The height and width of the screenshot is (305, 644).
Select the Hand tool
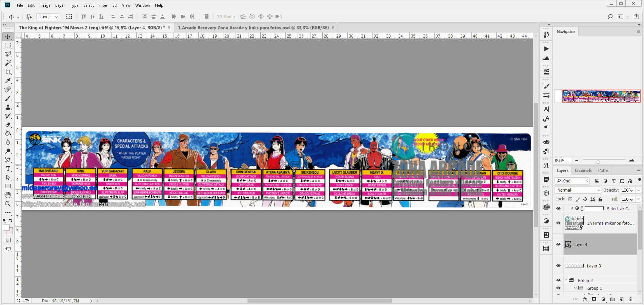coord(8,195)
